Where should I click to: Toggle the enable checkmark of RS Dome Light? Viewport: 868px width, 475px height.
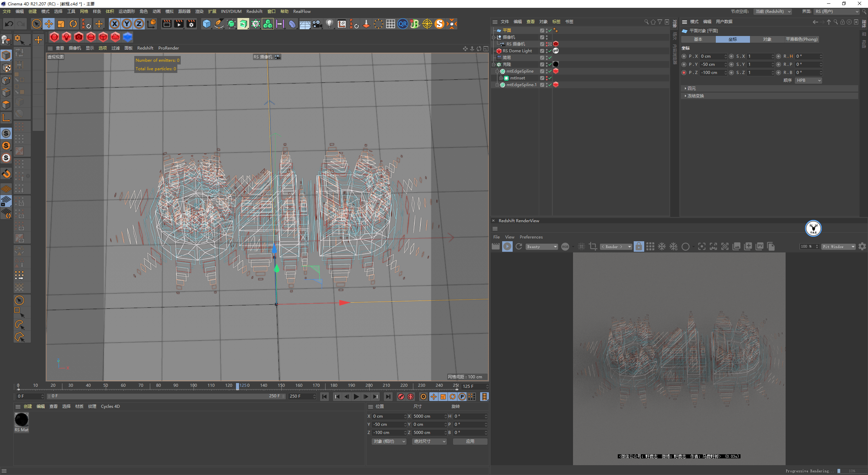tap(550, 51)
